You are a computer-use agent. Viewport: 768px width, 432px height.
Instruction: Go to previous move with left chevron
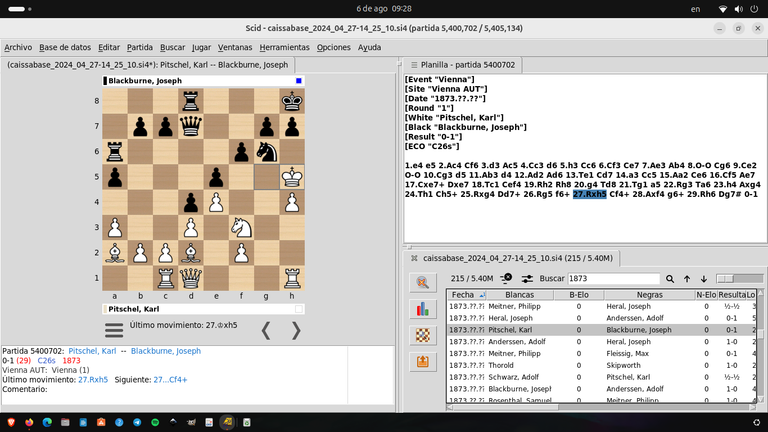(x=266, y=331)
